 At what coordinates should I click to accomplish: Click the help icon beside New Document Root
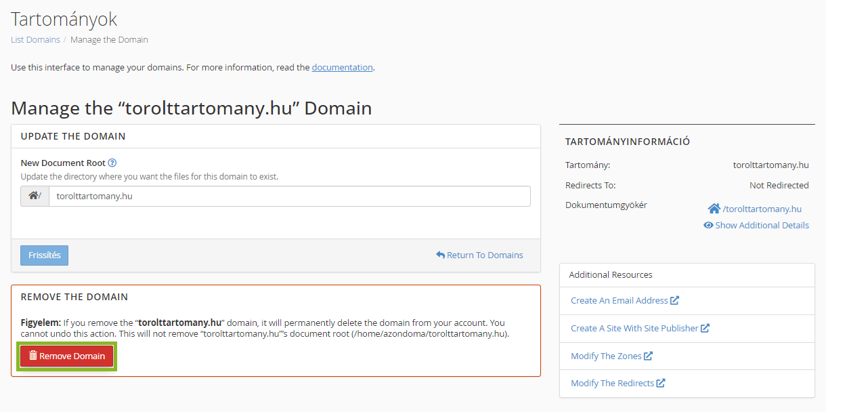pyautogui.click(x=112, y=163)
